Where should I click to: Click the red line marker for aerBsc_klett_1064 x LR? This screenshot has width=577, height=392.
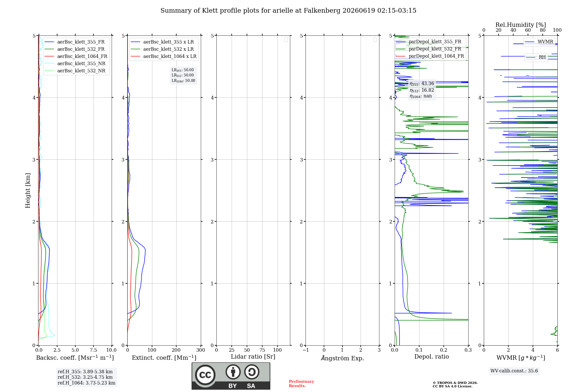click(x=136, y=56)
